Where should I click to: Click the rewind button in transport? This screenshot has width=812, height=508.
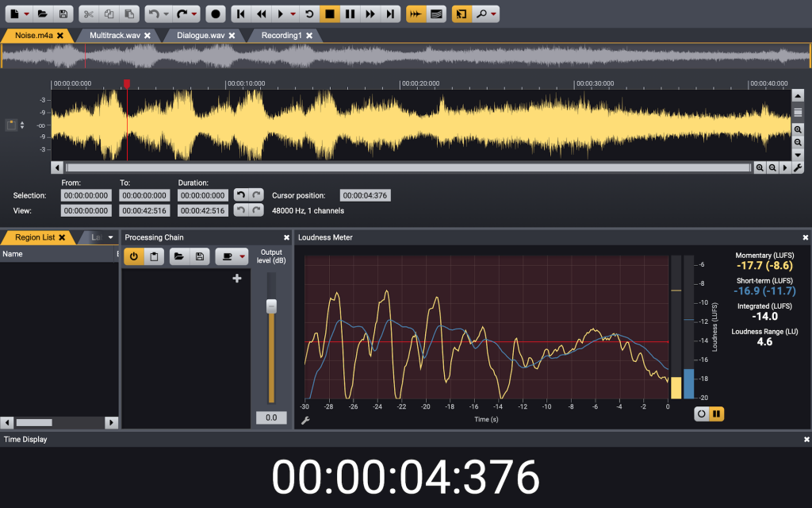coord(261,13)
